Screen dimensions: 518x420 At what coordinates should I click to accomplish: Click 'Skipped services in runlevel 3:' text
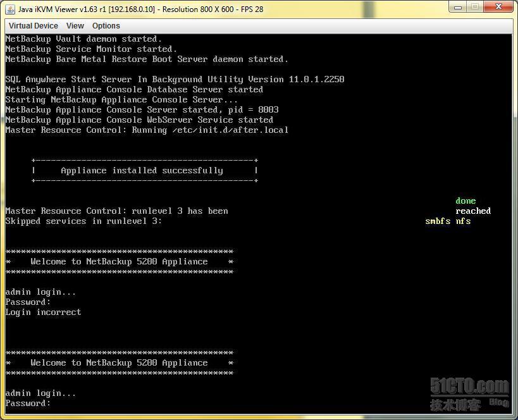(x=84, y=221)
